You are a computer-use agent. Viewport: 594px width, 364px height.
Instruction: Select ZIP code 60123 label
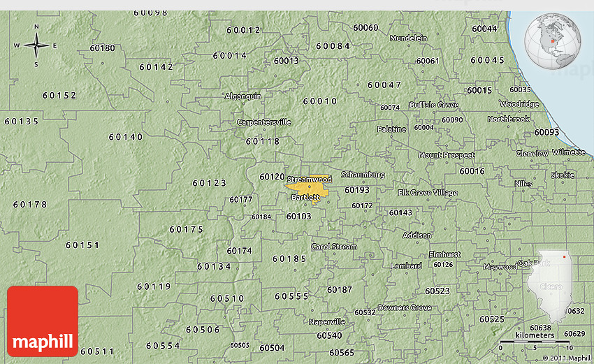click(x=210, y=183)
